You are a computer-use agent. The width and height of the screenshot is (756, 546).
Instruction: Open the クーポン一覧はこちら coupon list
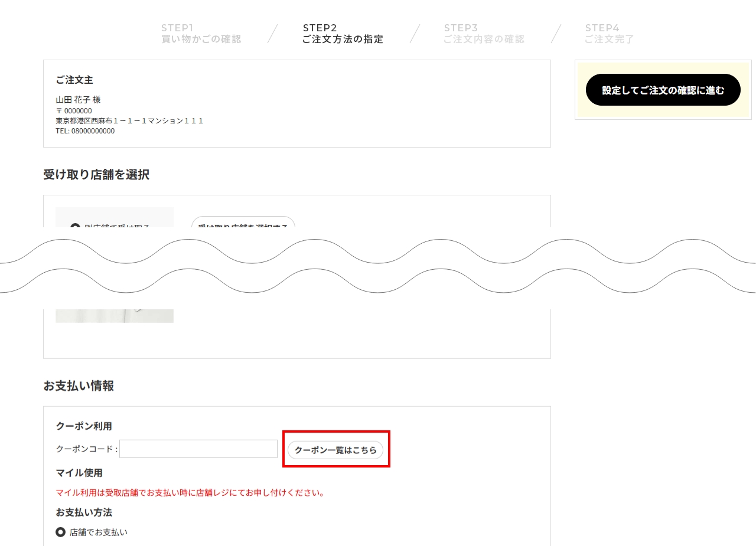pyautogui.click(x=335, y=450)
